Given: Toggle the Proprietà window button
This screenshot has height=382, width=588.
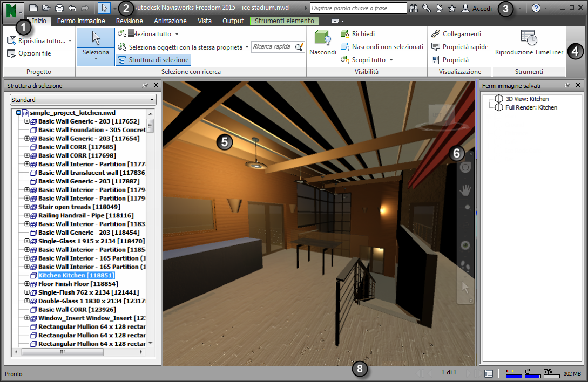Looking at the screenshot, I should pos(450,59).
